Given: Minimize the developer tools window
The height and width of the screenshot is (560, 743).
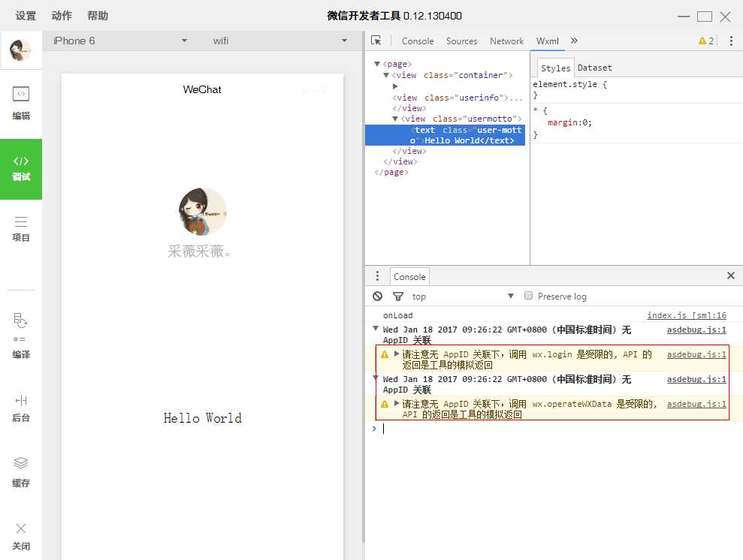Looking at the screenshot, I should point(684,16).
